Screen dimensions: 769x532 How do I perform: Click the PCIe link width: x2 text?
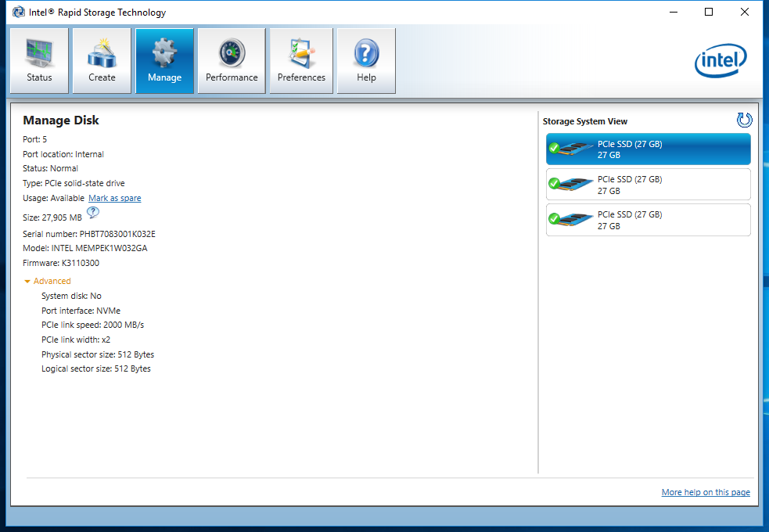(x=76, y=340)
